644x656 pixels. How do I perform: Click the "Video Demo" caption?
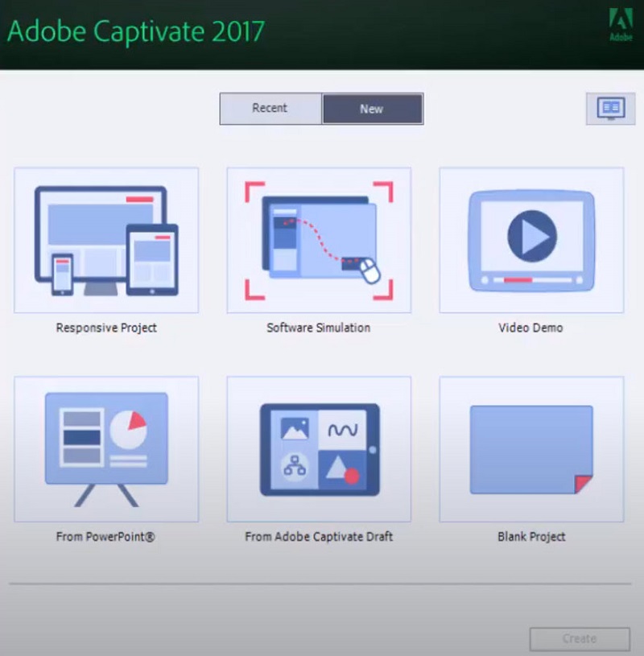(531, 328)
